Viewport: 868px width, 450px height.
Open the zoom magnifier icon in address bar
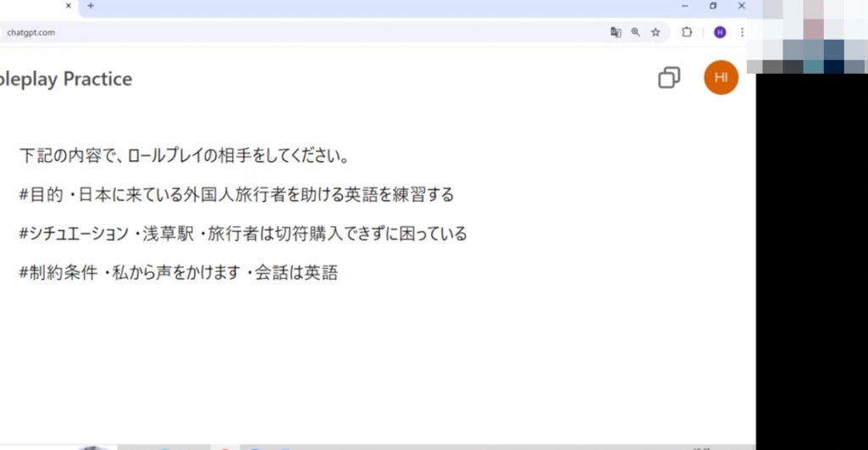[x=635, y=32]
